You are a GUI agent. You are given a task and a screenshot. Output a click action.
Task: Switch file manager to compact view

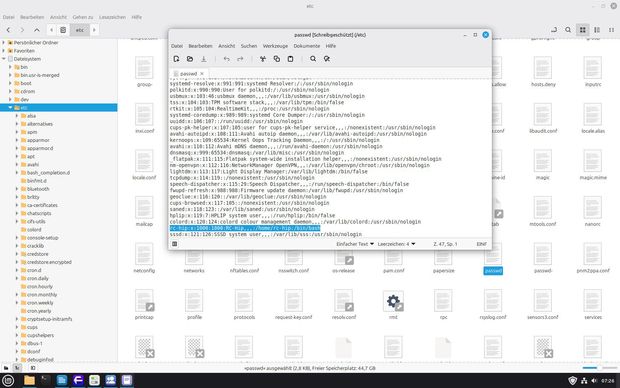[x=611, y=30]
